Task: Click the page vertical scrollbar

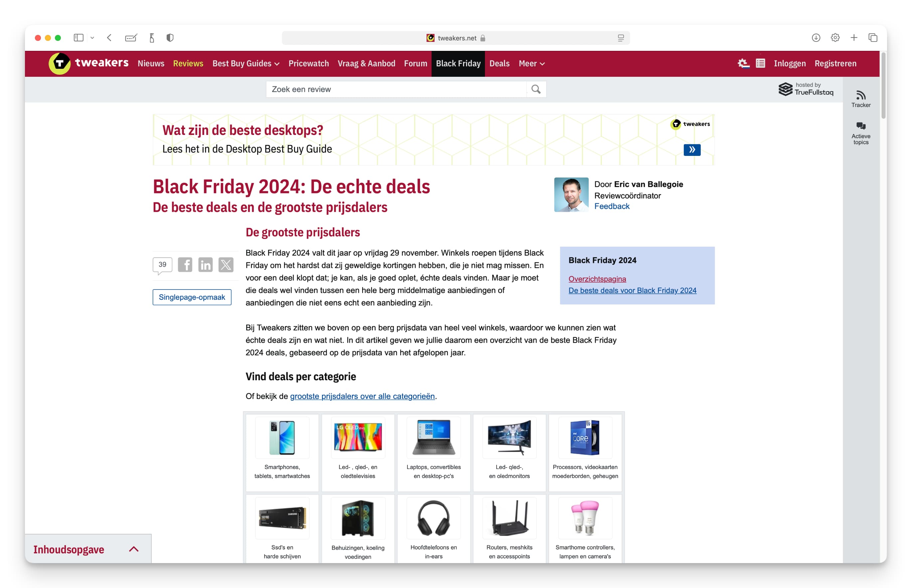Action: (x=883, y=86)
